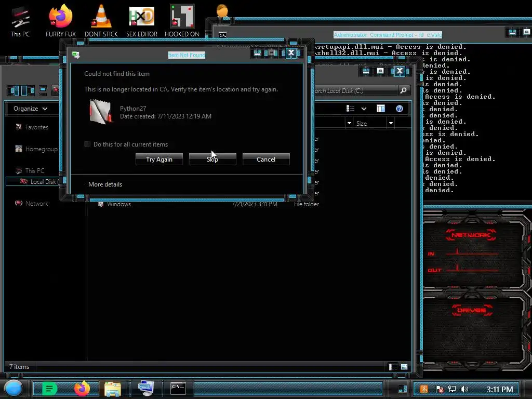The image size is (532, 399).
Task: Click the Administrator Command Prompt title text
Action: [388, 35]
